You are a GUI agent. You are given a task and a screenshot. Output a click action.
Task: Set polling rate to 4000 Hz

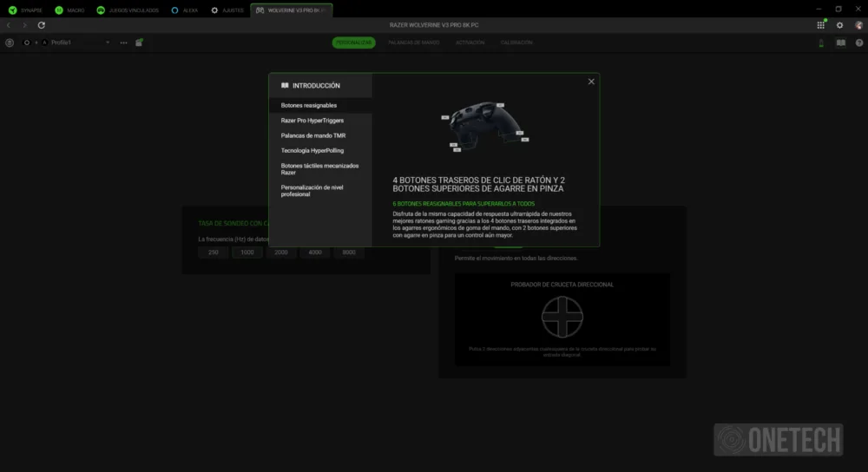click(315, 252)
